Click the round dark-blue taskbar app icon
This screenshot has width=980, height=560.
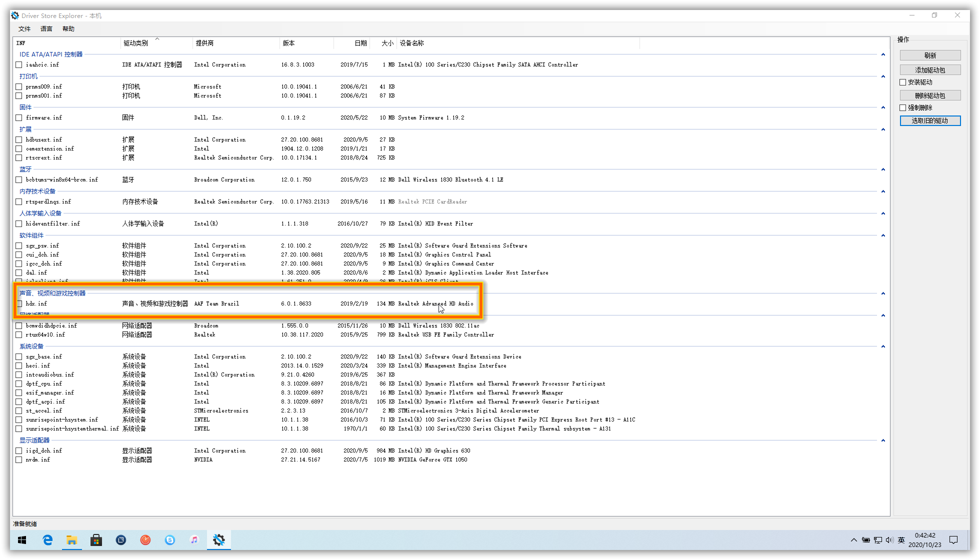point(121,540)
